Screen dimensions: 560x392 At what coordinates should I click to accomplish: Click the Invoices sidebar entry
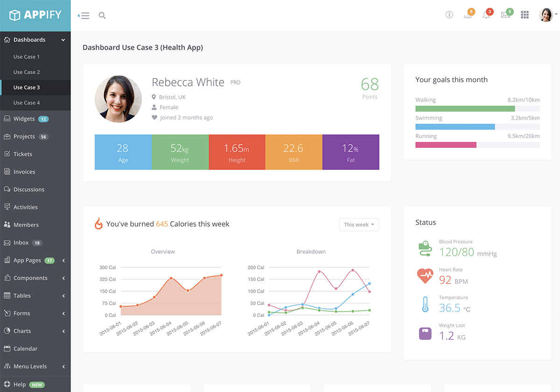point(24,171)
